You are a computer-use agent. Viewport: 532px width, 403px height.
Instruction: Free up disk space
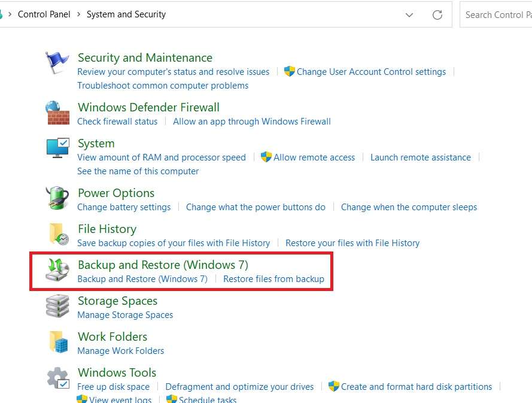pyautogui.click(x=113, y=387)
